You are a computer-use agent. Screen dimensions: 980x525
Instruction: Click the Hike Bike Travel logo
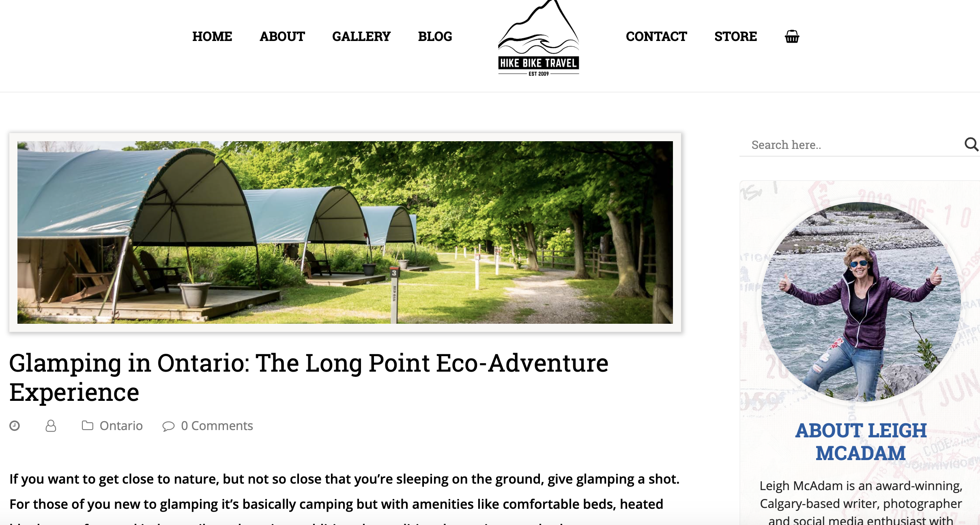[x=539, y=39]
